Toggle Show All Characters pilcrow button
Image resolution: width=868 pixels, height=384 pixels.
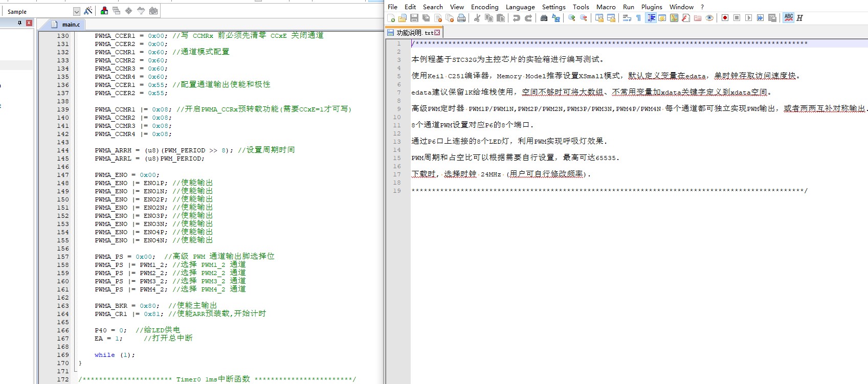click(638, 18)
